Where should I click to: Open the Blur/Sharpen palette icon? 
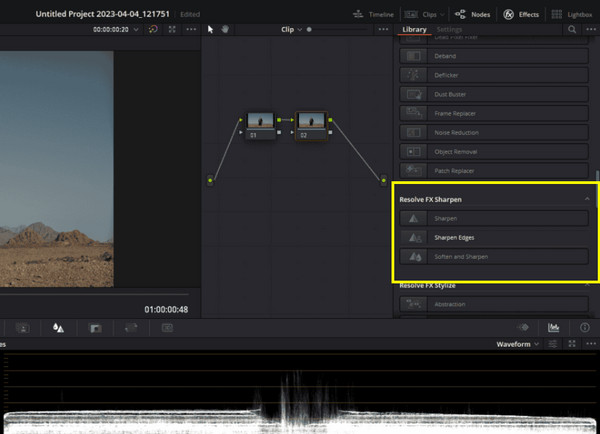coord(58,328)
